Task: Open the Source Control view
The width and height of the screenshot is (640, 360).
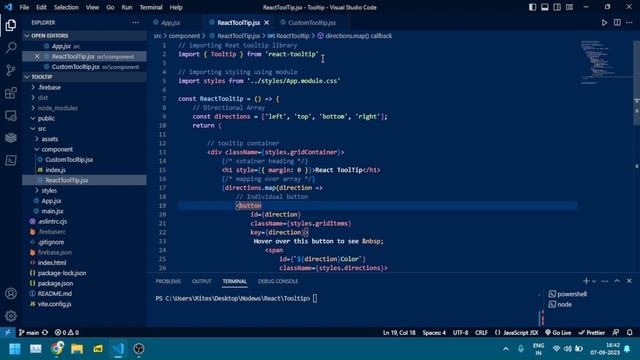Action: (11, 70)
